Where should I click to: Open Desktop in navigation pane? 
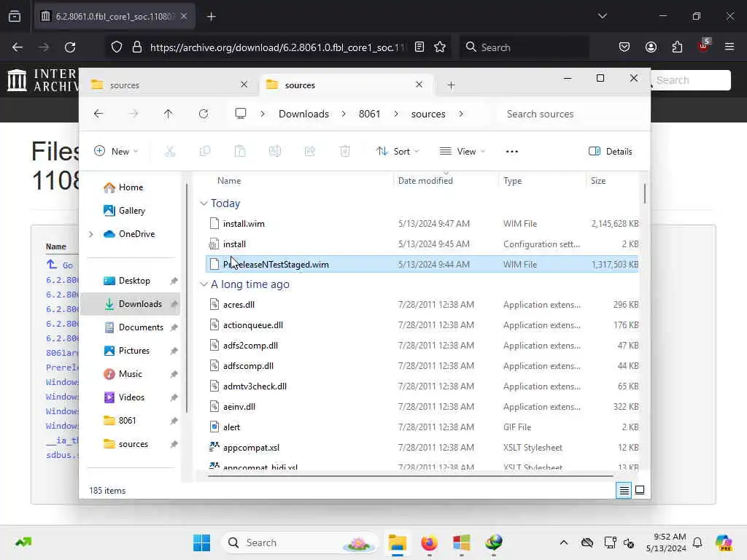pos(134,281)
